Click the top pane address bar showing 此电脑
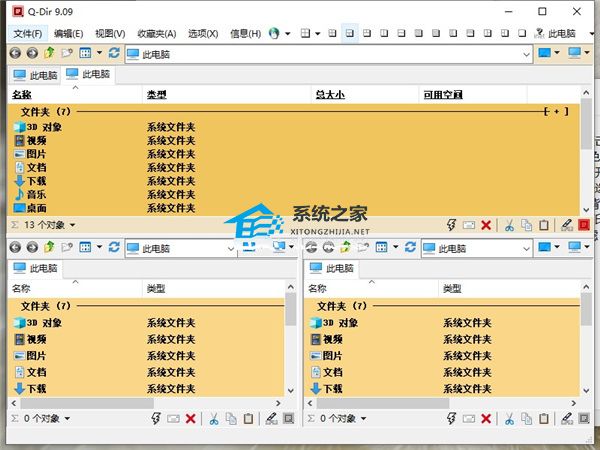The height and width of the screenshot is (450, 600). tap(329, 54)
